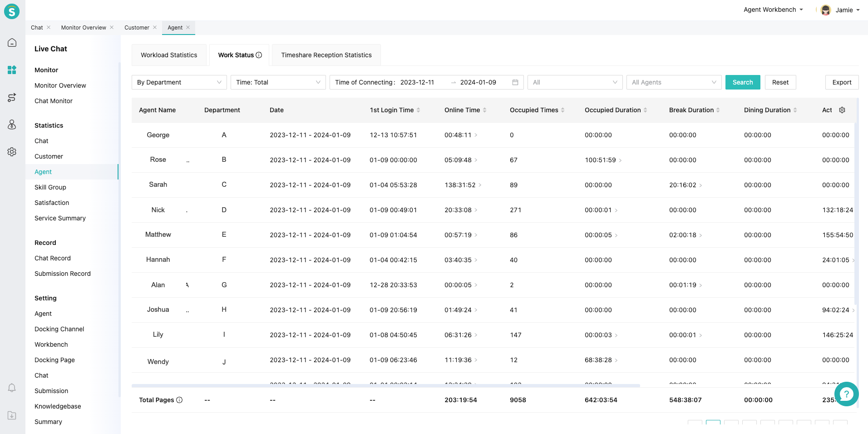
Task: Switch to the Chat page tab
Action: (37, 27)
